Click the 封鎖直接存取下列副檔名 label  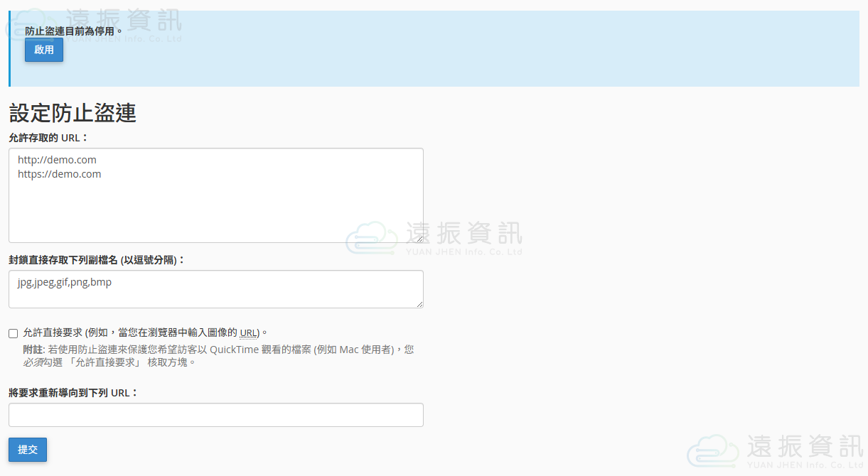[96, 260]
